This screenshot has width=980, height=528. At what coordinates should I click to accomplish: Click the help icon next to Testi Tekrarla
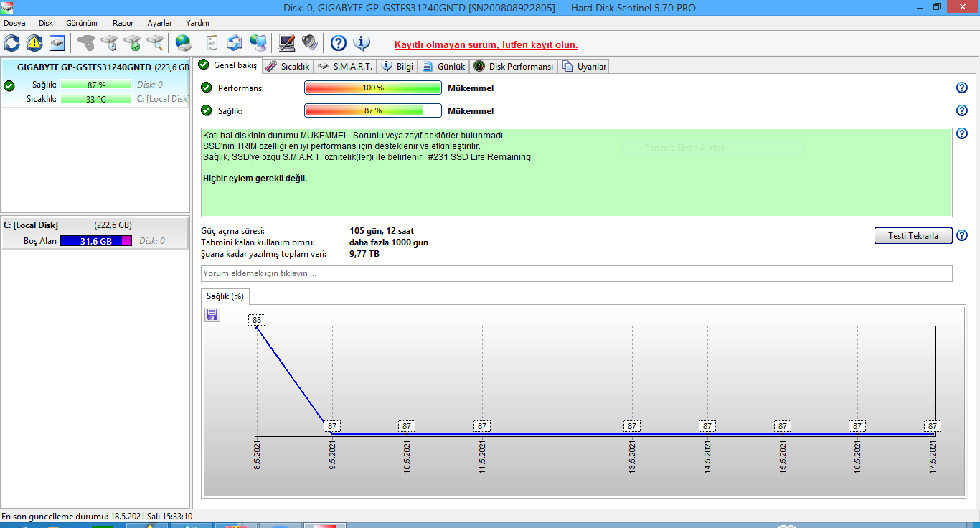point(962,236)
